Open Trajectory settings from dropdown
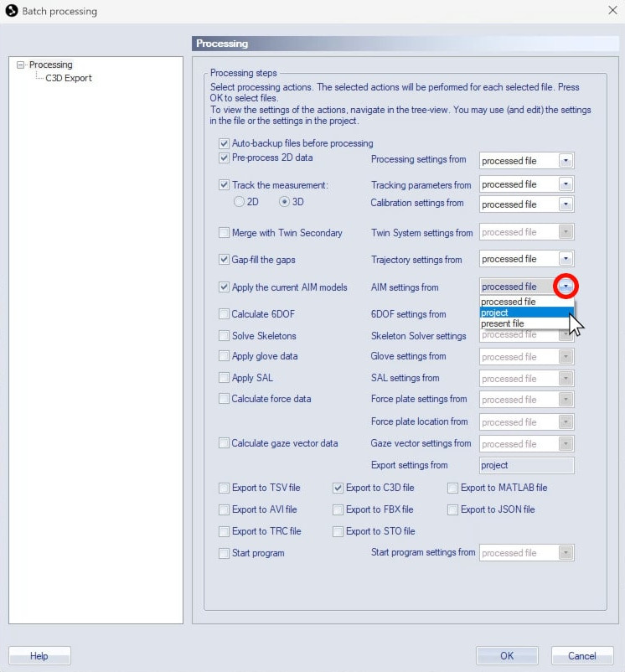Image resolution: width=625 pixels, height=672 pixels. coord(566,260)
